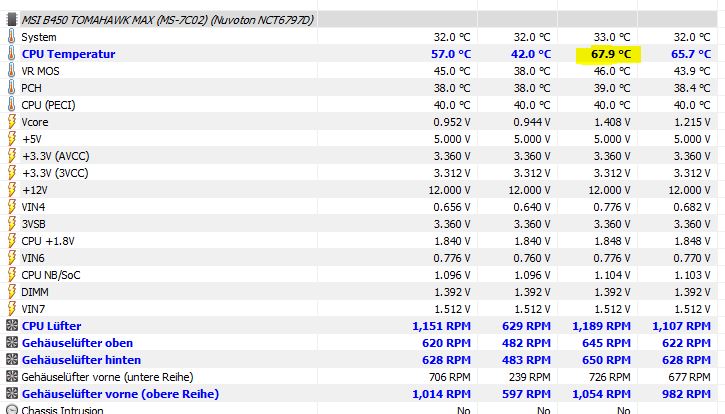
Task: Click the thermometer icon beside PCH
Action: tap(12, 88)
